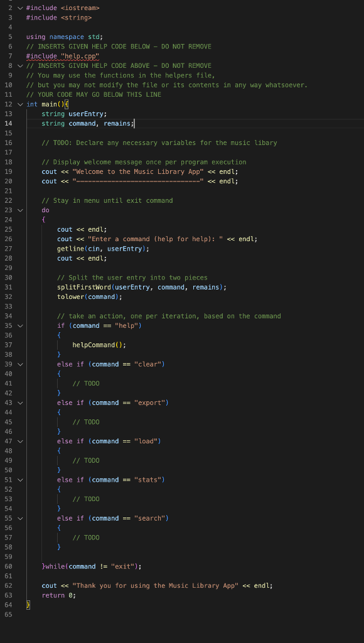364x643 pixels.
Task: Collapse the comment block at line 8
Action: pyautogui.click(x=19, y=65)
